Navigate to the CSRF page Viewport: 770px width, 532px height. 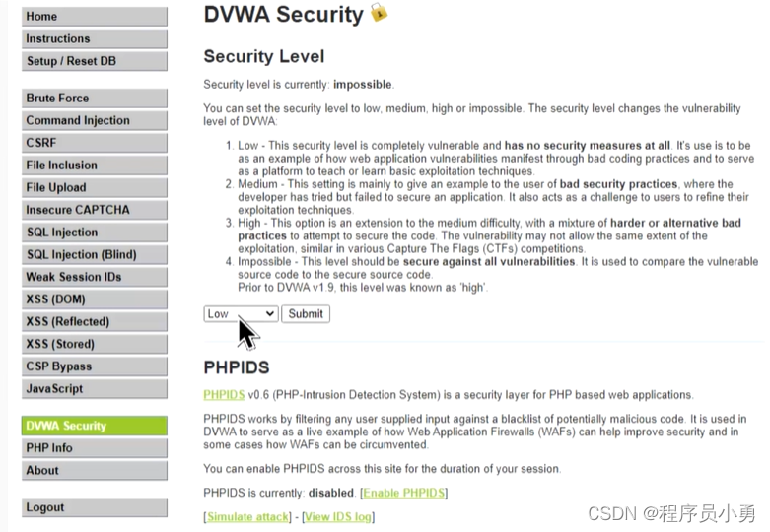[94, 143]
